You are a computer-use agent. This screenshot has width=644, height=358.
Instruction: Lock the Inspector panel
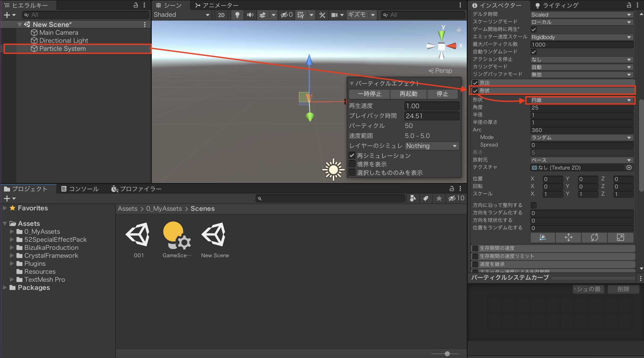(629, 5)
